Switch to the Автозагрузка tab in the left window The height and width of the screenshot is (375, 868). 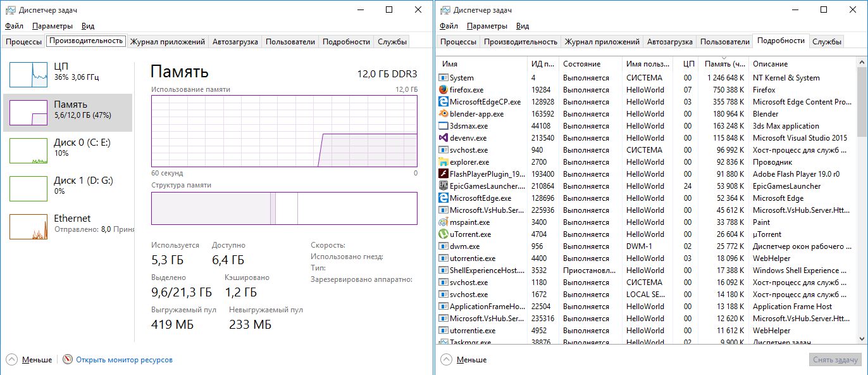[x=235, y=42]
